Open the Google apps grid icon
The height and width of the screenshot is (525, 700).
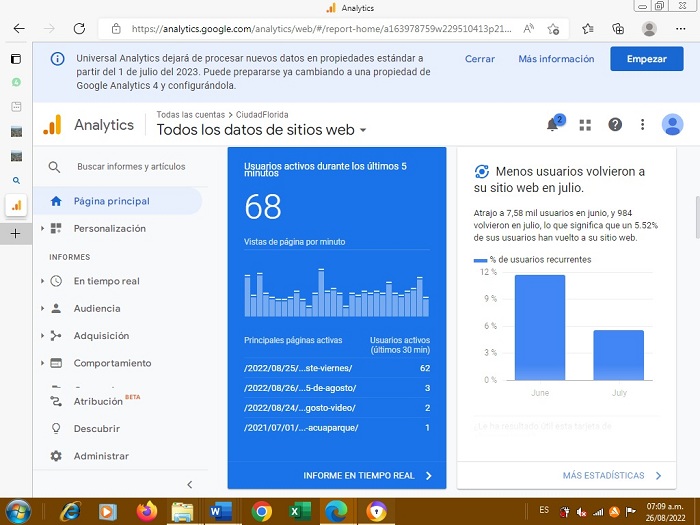[585, 125]
